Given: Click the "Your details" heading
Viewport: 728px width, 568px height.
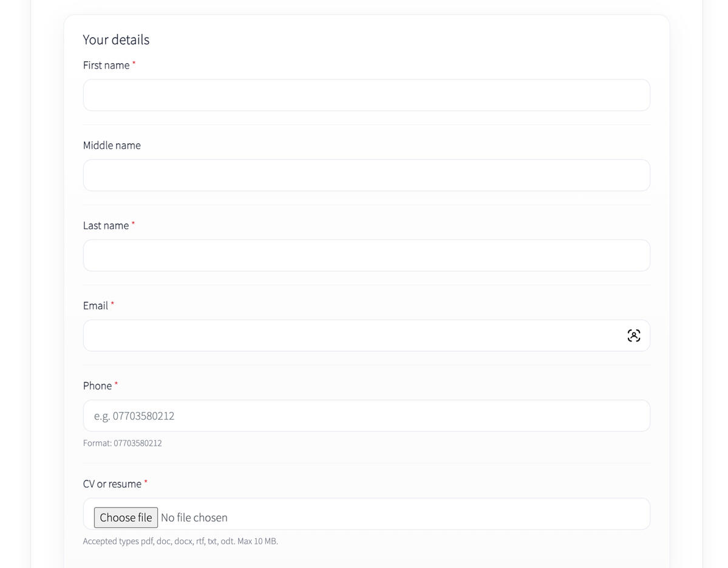Looking at the screenshot, I should (x=116, y=40).
